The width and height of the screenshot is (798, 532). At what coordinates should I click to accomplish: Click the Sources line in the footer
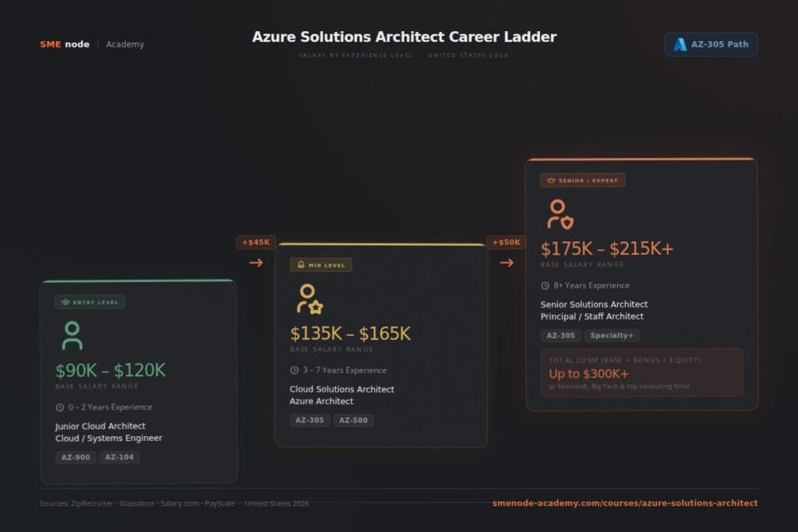click(174, 503)
